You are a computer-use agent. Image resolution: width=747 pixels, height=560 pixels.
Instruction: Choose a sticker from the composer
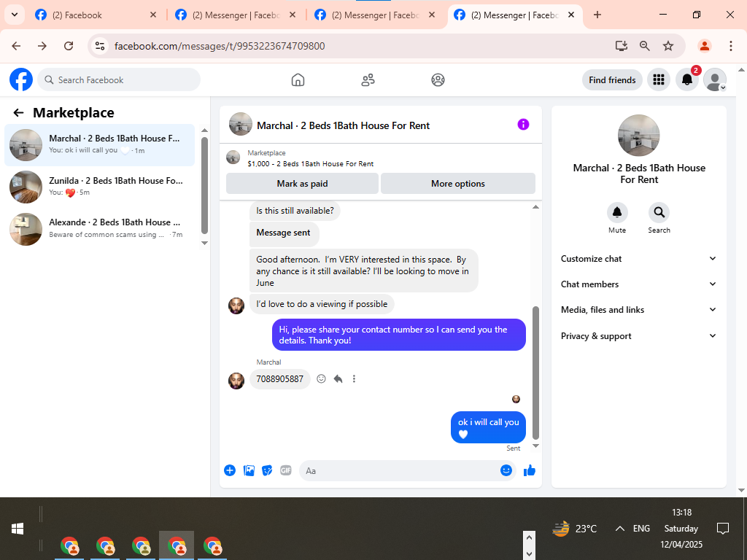pyautogui.click(x=267, y=470)
